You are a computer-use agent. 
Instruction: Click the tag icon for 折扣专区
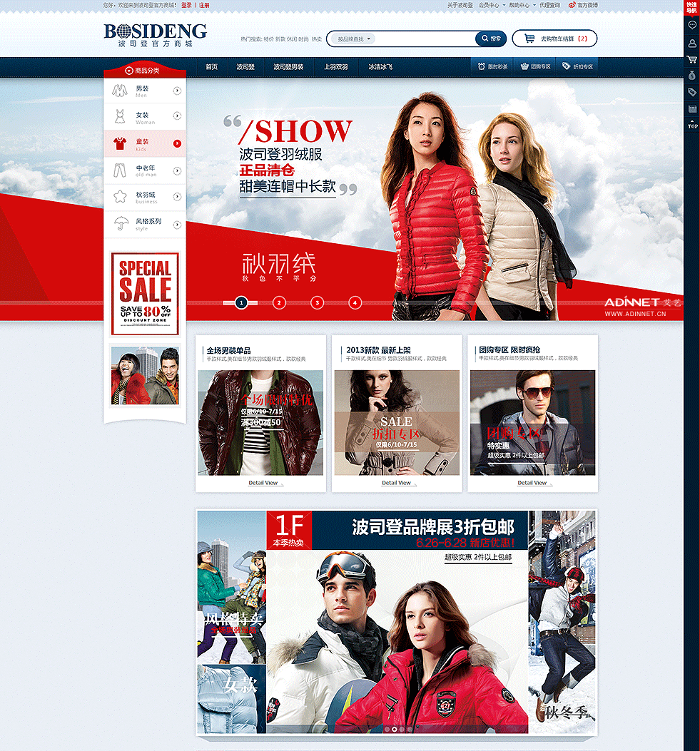pos(567,66)
